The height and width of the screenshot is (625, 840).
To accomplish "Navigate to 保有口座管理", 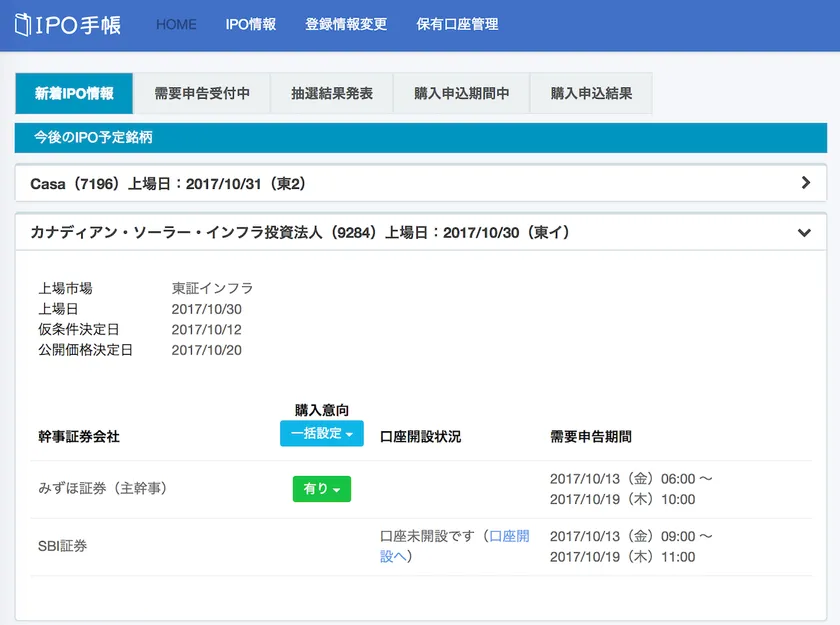I will [x=457, y=24].
